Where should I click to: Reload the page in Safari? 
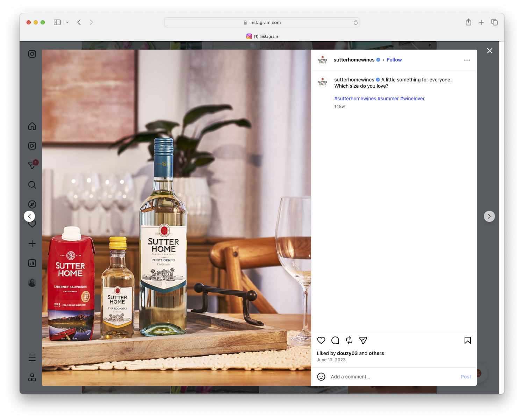[x=356, y=22]
